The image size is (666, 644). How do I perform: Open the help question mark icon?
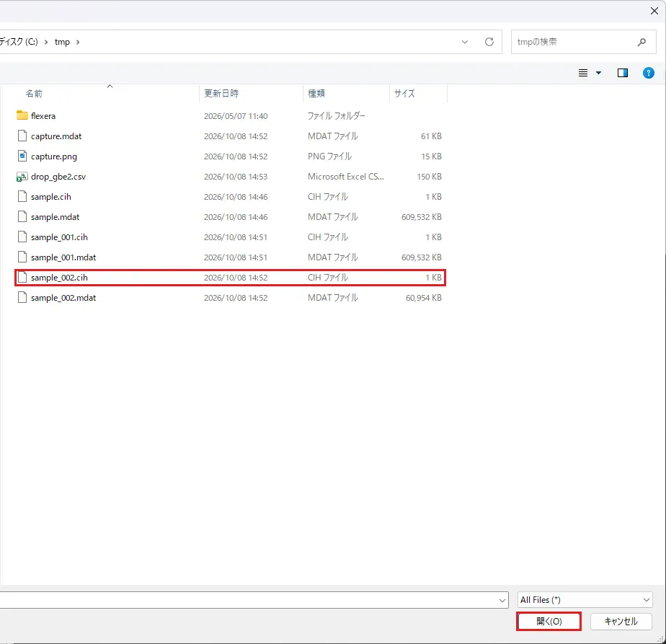coord(648,73)
